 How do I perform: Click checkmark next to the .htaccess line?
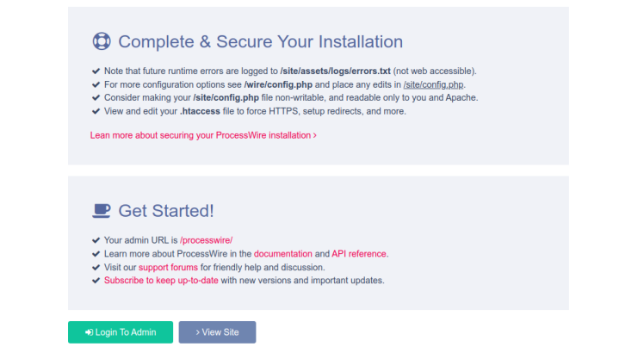coord(96,111)
